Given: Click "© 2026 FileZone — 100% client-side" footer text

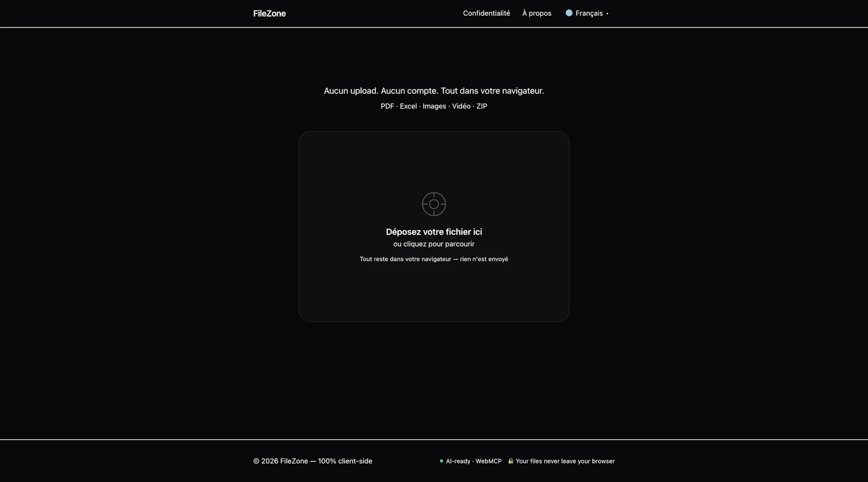Looking at the screenshot, I should (x=312, y=461).
